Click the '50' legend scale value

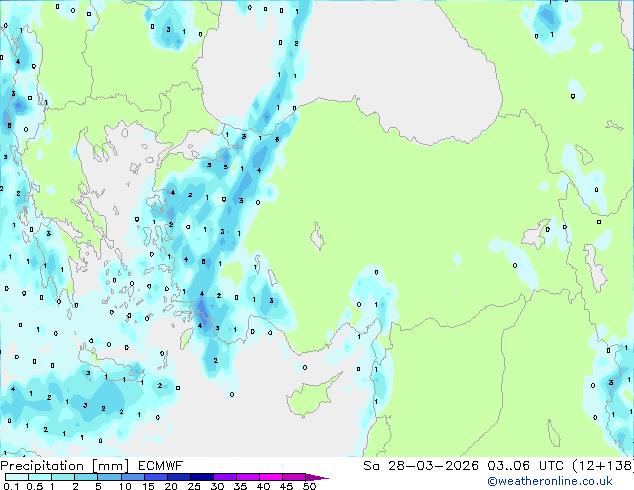(309, 486)
